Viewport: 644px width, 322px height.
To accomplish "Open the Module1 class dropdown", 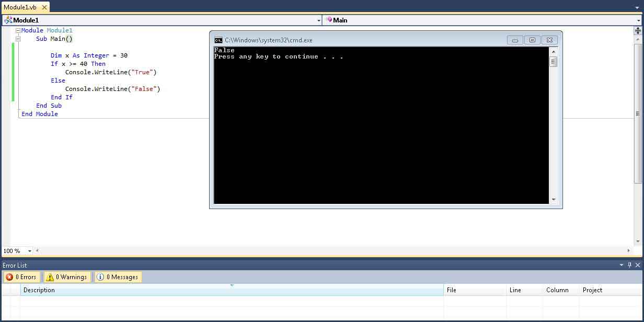I will [319, 20].
